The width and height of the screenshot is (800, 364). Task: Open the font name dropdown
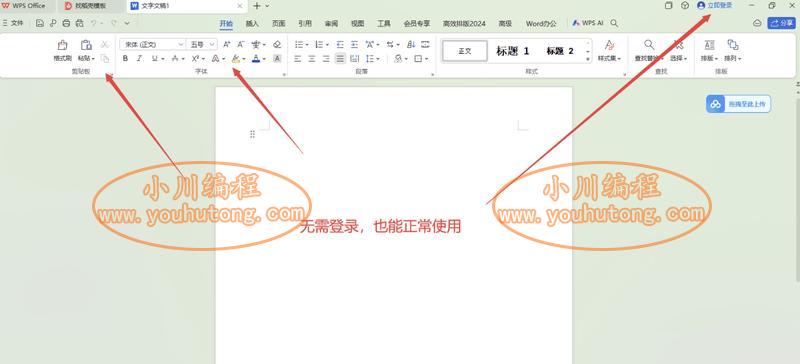point(152,44)
